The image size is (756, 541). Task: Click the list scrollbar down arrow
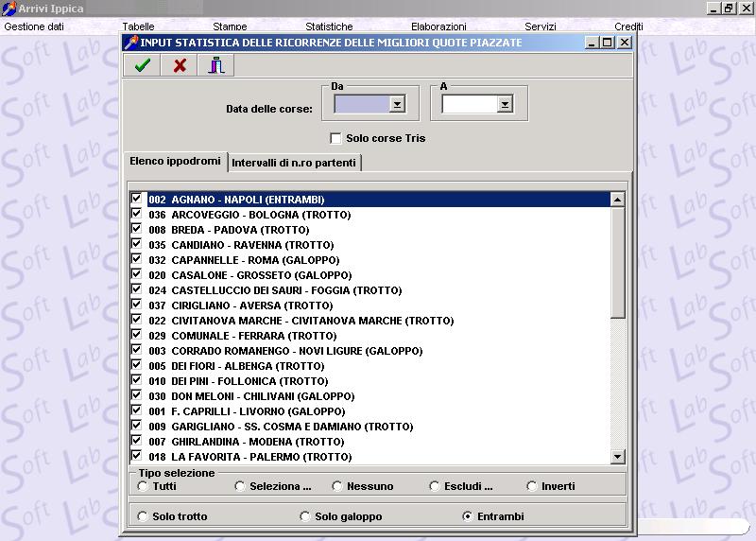(618, 457)
